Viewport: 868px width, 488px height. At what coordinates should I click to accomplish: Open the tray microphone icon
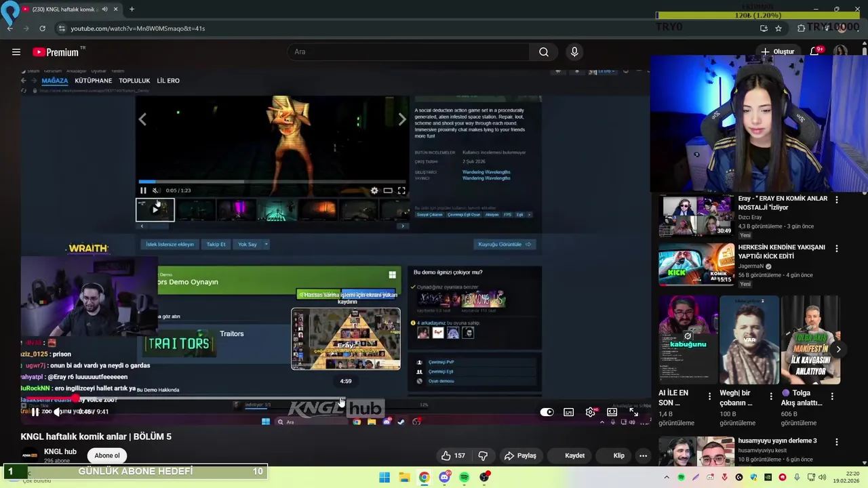tap(796, 478)
